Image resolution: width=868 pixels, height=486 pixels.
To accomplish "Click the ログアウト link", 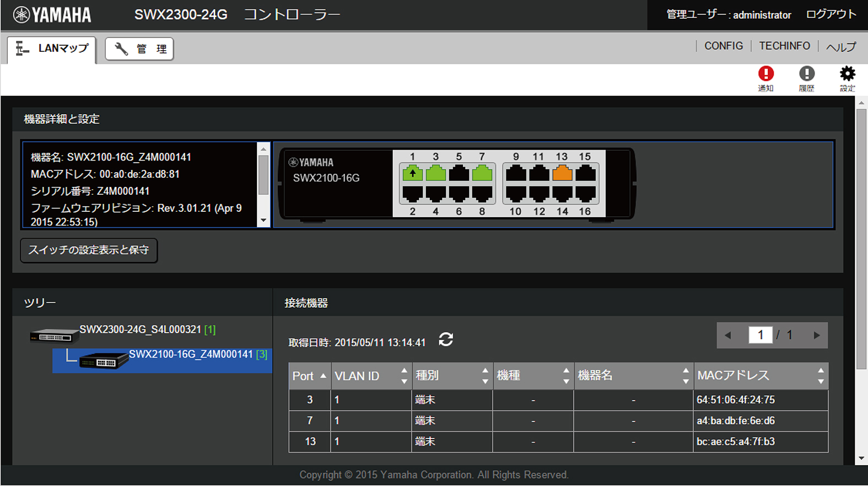I will (831, 15).
